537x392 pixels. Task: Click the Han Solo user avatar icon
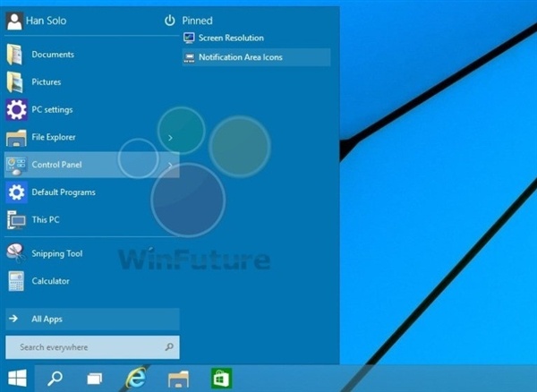coord(14,21)
